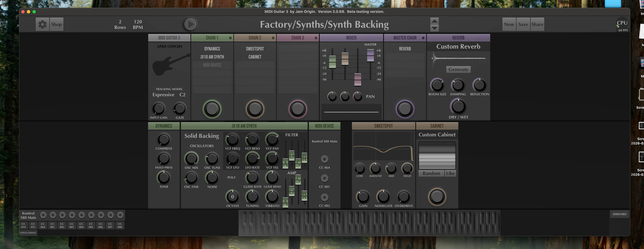Click the VCF Freq knob

pyautogui.click(x=232, y=139)
